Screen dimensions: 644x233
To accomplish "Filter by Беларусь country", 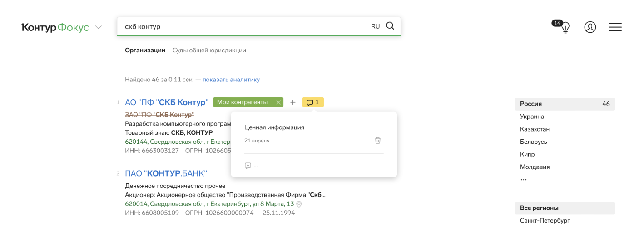I will coord(534,142).
